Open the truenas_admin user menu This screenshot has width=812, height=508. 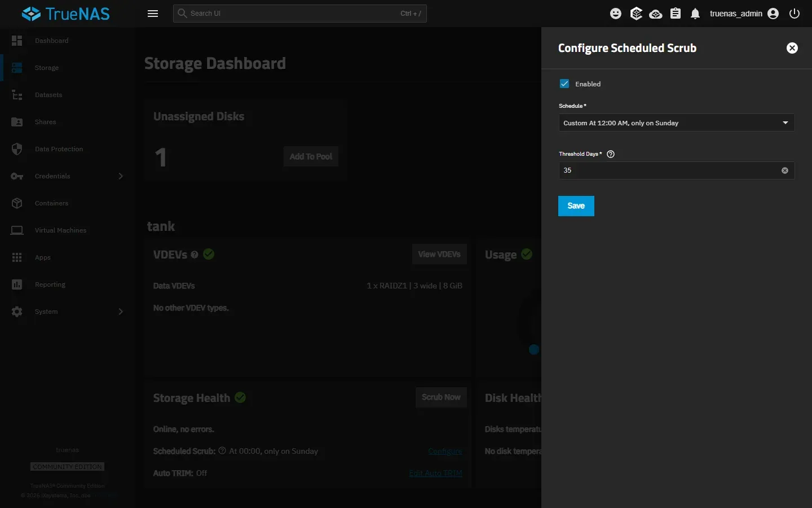(744, 14)
